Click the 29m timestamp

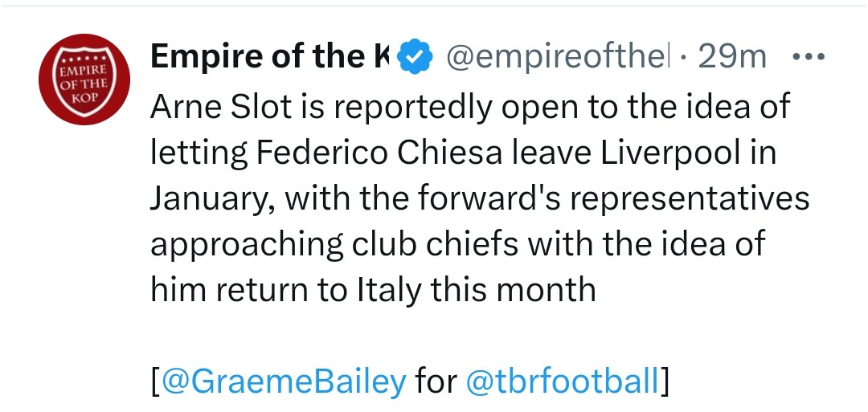(x=732, y=57)
